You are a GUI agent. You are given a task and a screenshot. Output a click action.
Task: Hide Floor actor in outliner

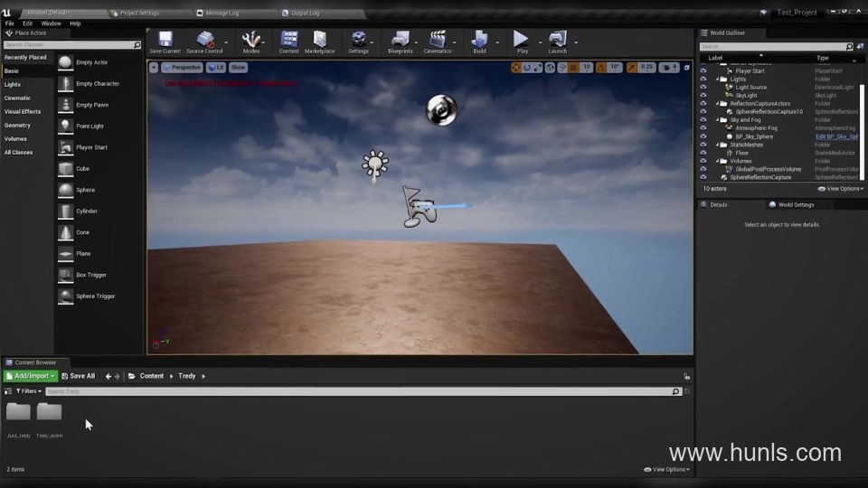pos(703,153)
